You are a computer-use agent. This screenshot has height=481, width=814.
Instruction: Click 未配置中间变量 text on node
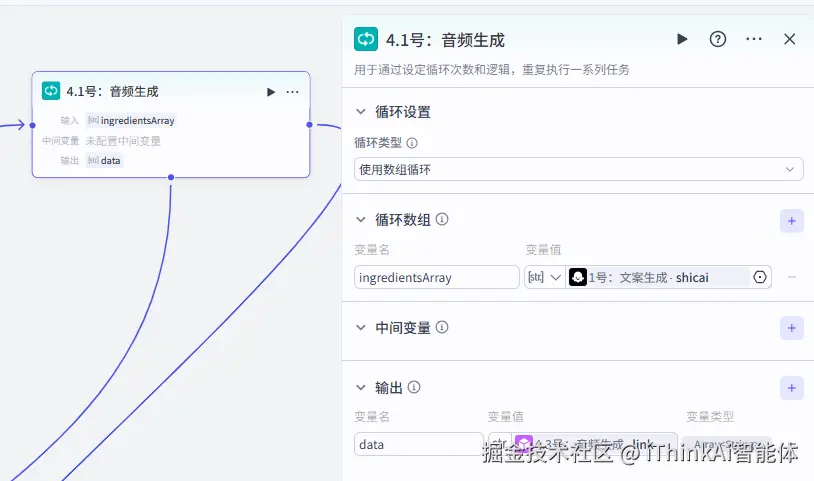[123, 141]
